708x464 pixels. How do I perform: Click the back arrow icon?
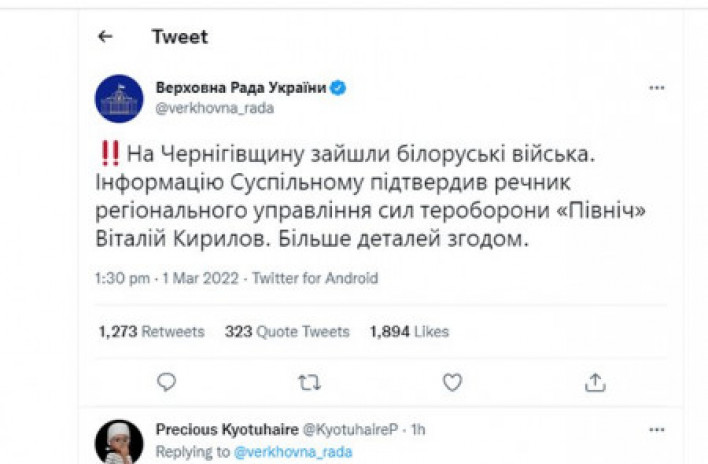105,37
